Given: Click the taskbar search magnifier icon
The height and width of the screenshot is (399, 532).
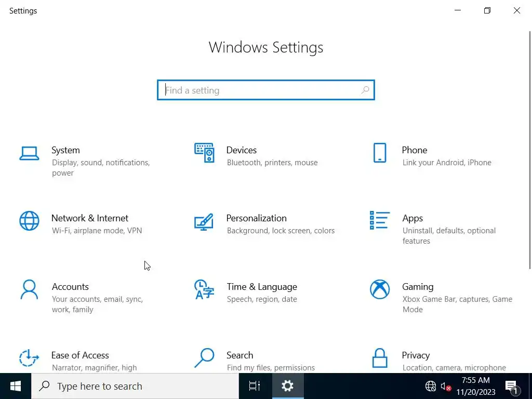Looking at the screenshot, I should pos(45,386).
